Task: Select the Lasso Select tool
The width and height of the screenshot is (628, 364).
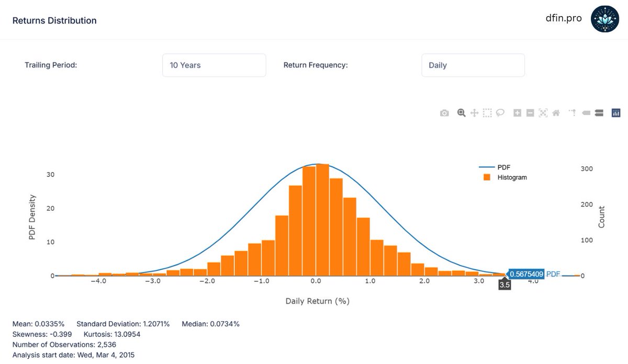Action: tap(500, 113)
